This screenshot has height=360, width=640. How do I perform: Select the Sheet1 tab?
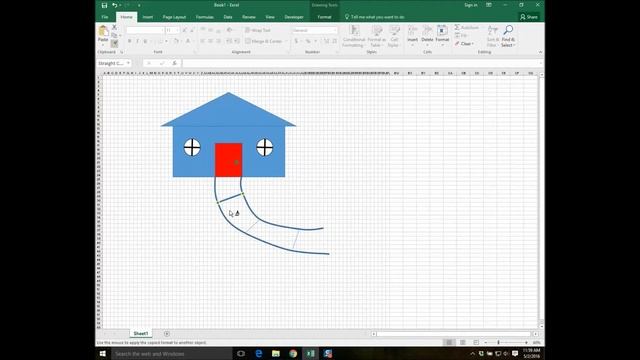[141, 333]
